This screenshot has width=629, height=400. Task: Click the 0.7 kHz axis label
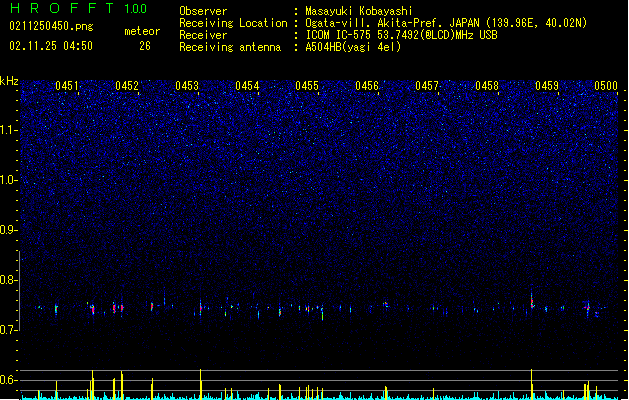coord(8,330)
